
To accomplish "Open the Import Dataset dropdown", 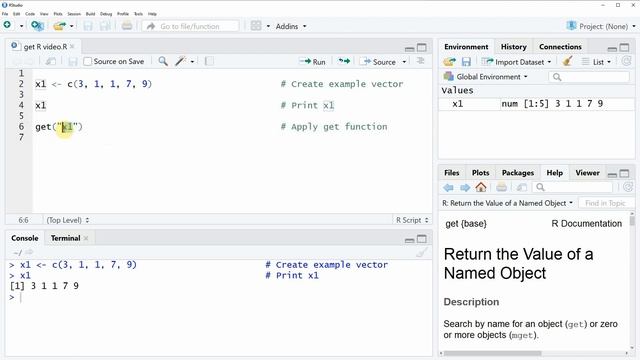I will pos(517,62).
